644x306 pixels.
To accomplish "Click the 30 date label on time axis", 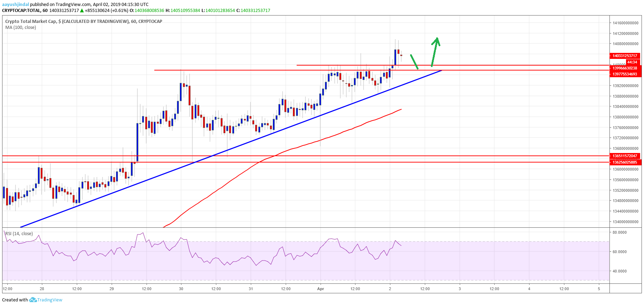I will 181,289.
